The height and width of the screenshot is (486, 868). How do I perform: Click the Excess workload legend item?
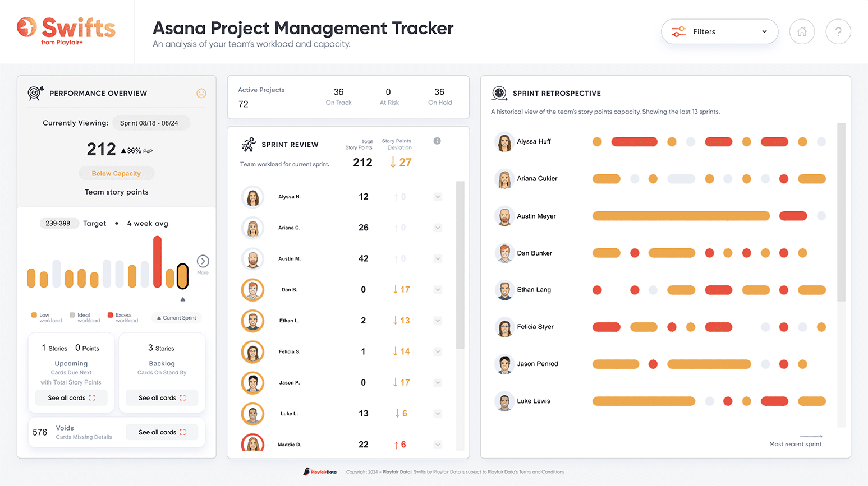[123, 318]
